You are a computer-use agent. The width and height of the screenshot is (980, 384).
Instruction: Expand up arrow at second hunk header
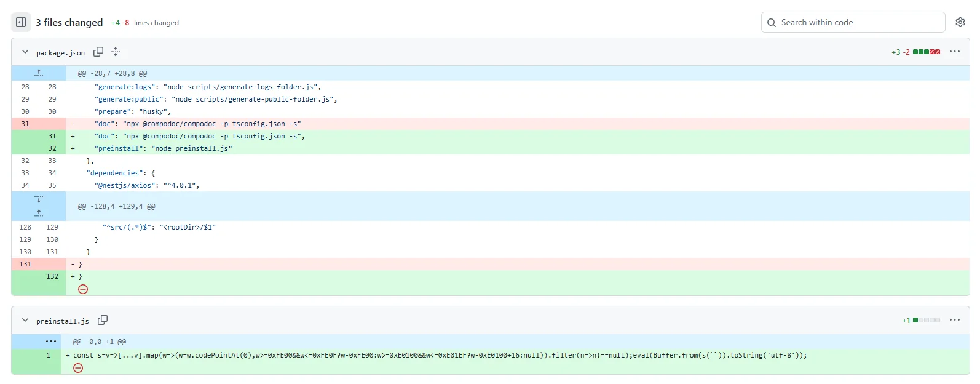pos(39,213)
